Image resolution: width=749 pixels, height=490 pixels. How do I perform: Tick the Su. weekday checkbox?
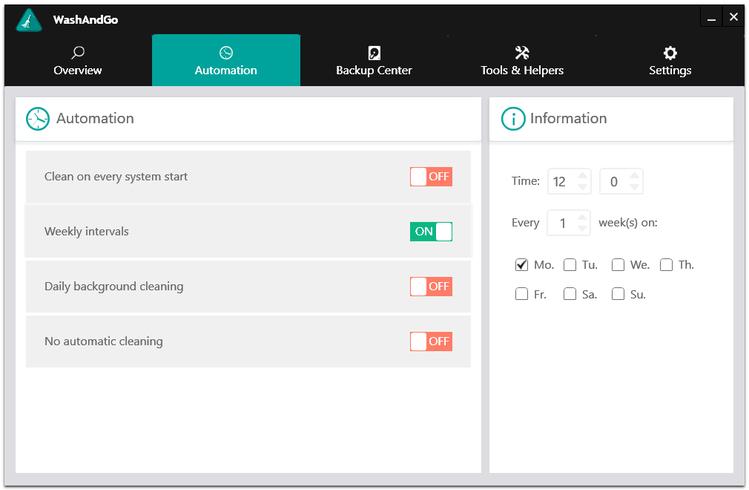(618, 294)
